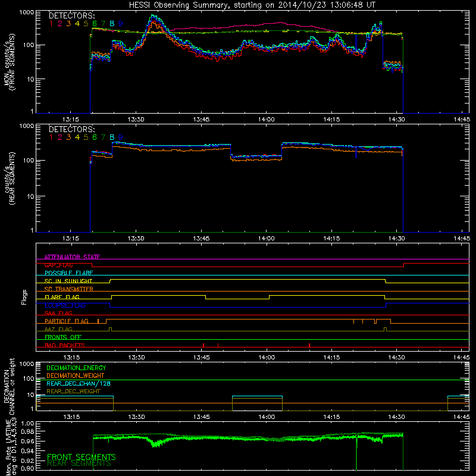Click 0.98 tick on livetime axis
The image size is (476, 476).
click(x=27, y=431)
